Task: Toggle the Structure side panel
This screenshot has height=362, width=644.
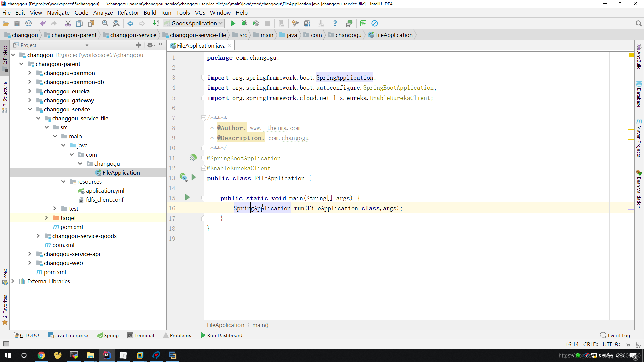Action: (x=5, y=97)
